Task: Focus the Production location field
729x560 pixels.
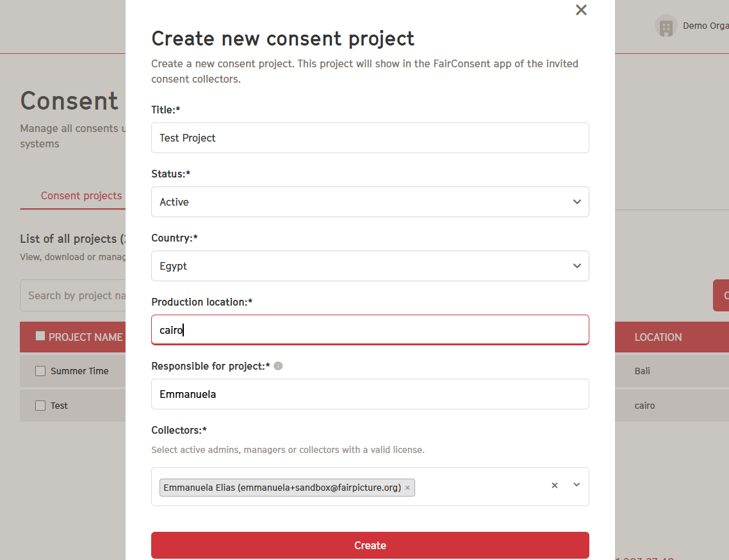Action: pyautogui.click(x=370, y=330)
